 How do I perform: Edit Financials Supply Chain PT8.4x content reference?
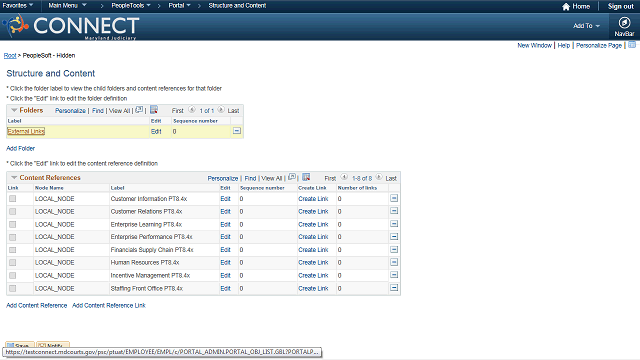click(x=225, y=250)
